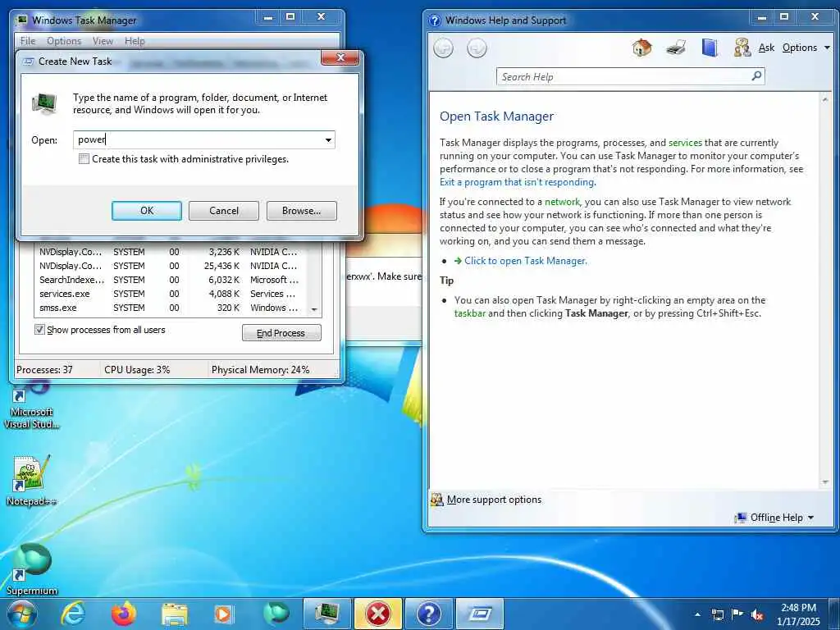This screenshot has width=840, height=630.
Task: Click the 'network' glossary link
Action: tap(562, 202)
